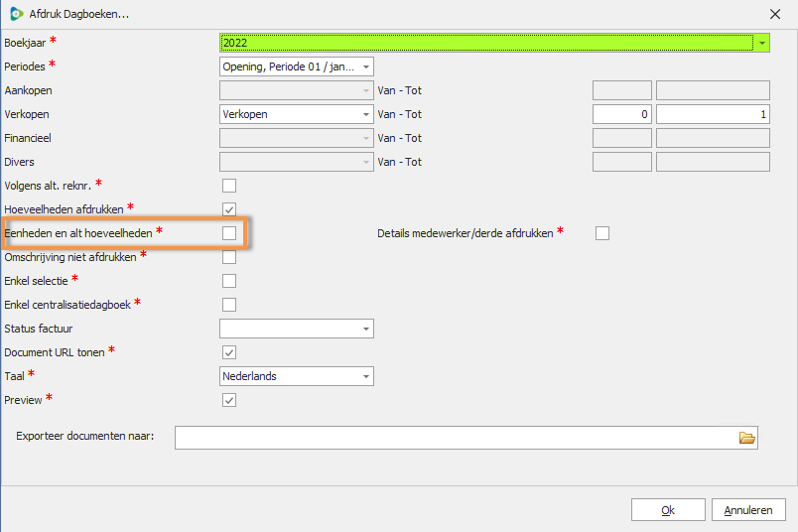Enable Volgens alt. reknr. checkbox
Screen dimensions: 798x532
pos(229,186)
